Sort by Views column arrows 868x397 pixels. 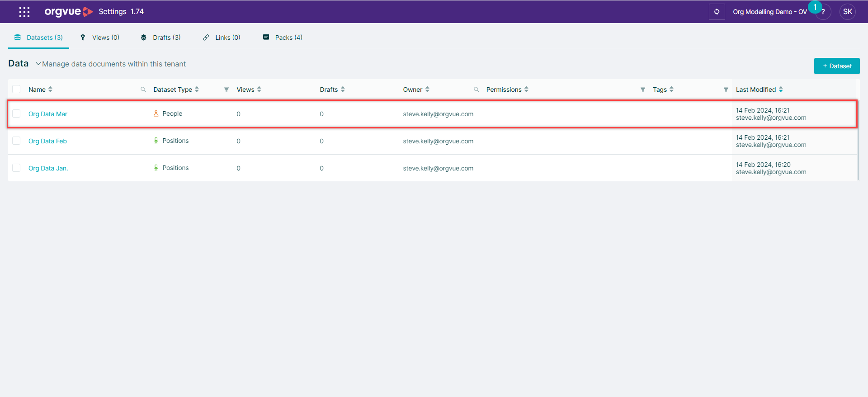tap(259, 90)
